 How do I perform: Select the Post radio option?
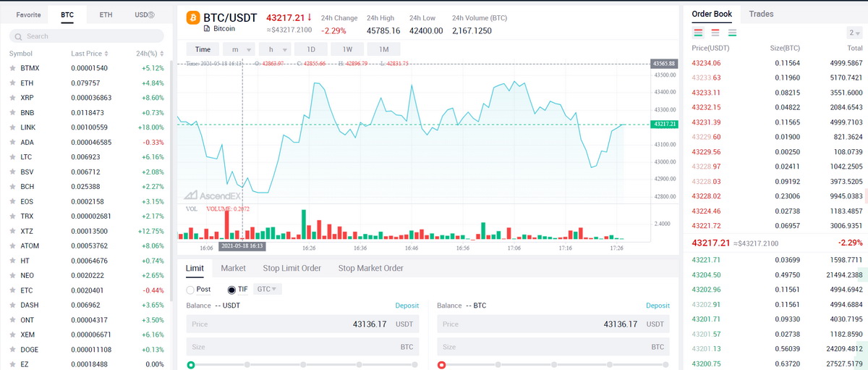pos(190,290)
